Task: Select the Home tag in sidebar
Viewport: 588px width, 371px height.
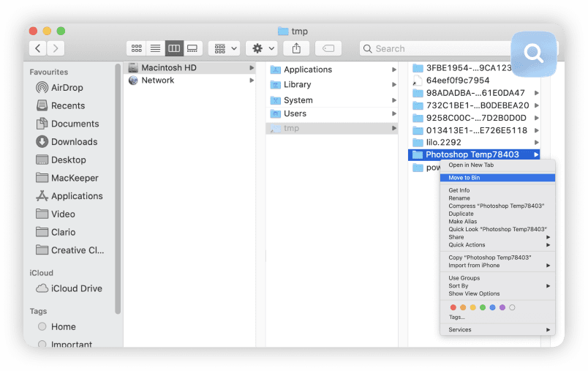Action: pos(64,327)
